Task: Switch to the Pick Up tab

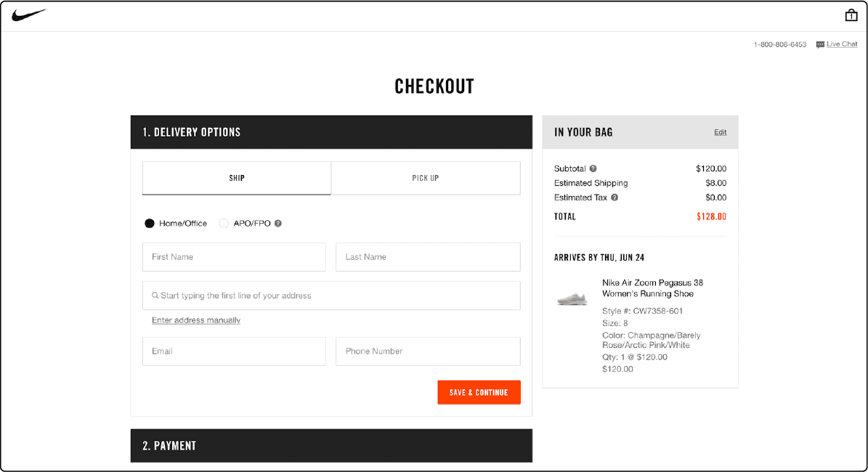Action: [426, 178]
